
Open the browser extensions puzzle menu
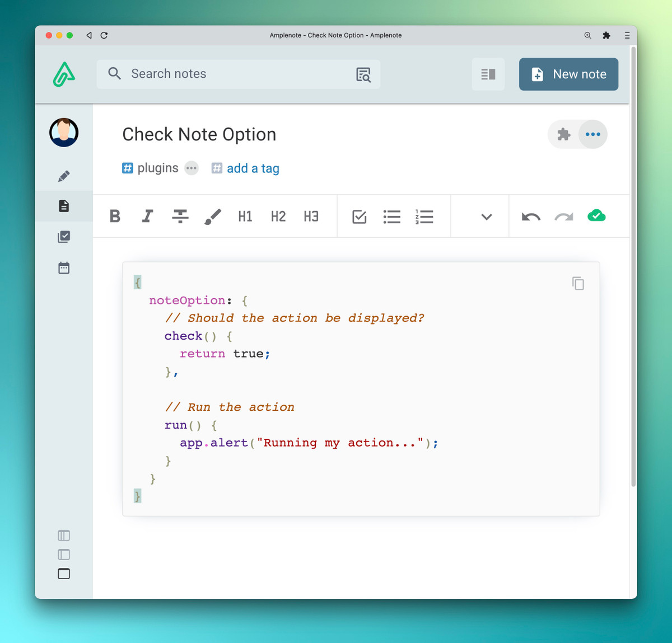click(606, 35)
